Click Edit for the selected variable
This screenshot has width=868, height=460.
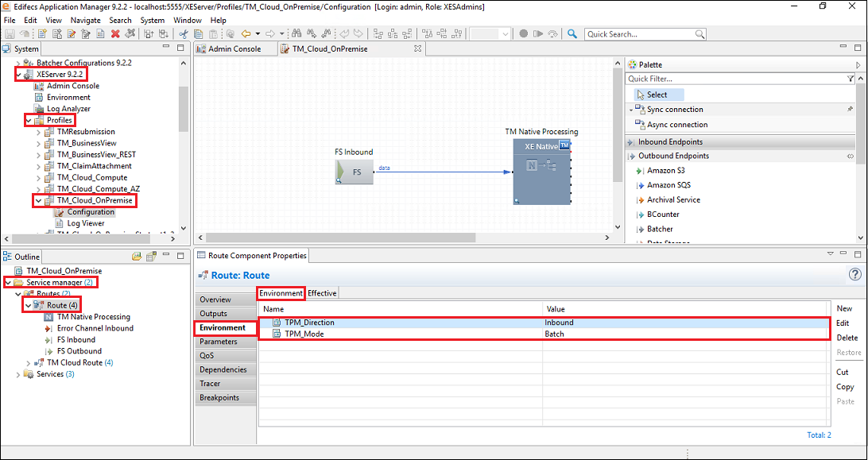coord(843,323)
